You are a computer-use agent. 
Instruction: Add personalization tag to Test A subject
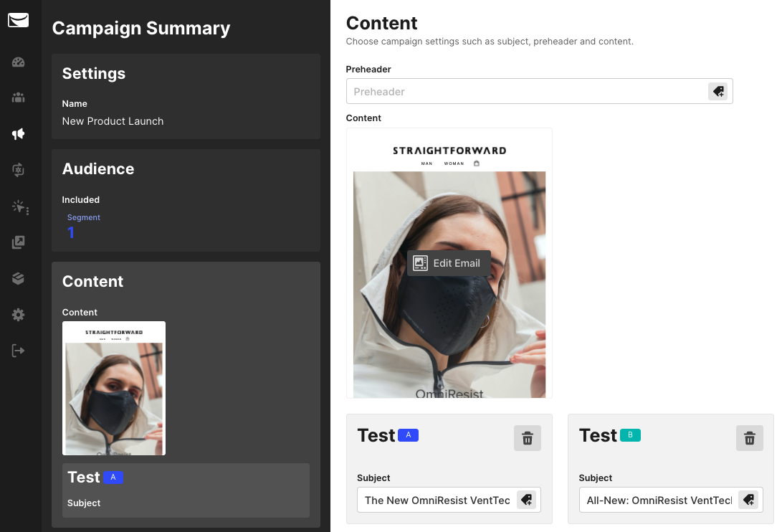526,500
